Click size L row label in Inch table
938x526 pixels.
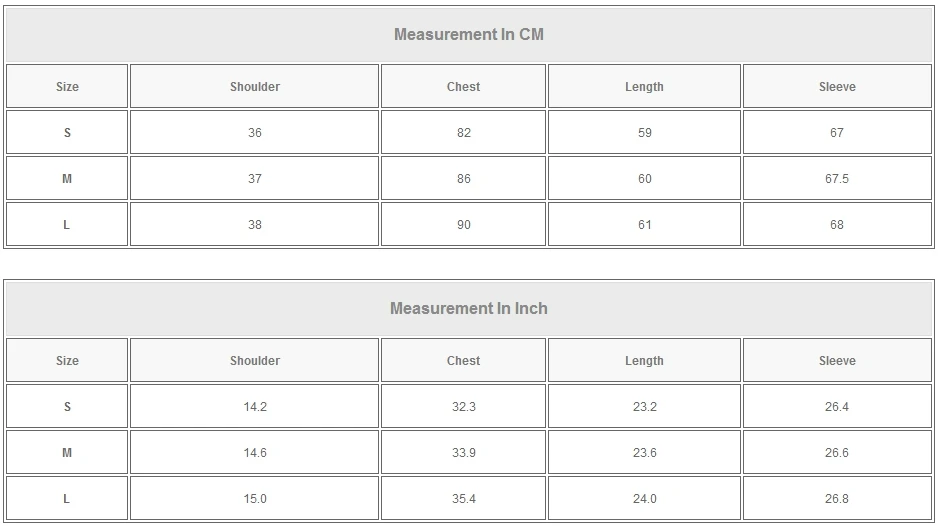[67, 499]
